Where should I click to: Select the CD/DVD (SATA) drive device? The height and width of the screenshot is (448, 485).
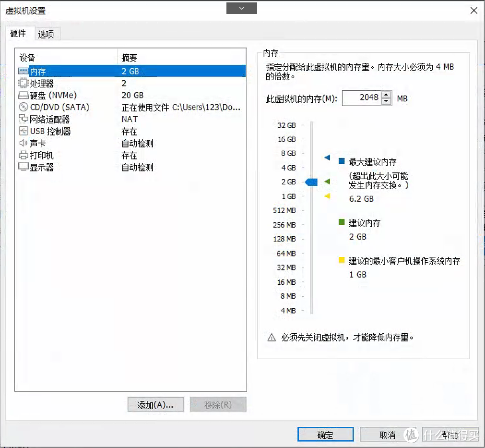tap(48, 107)
